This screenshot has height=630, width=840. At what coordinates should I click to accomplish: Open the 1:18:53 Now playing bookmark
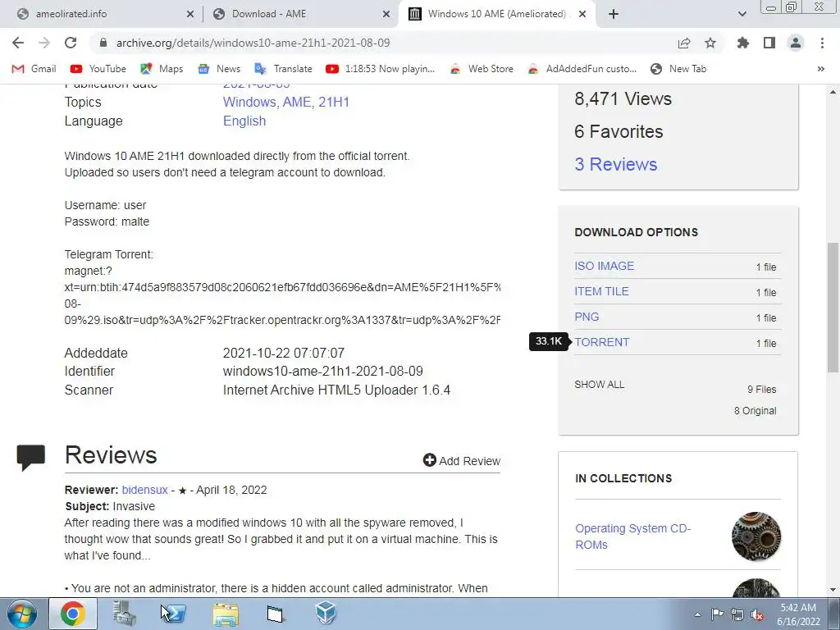point(381,69)
